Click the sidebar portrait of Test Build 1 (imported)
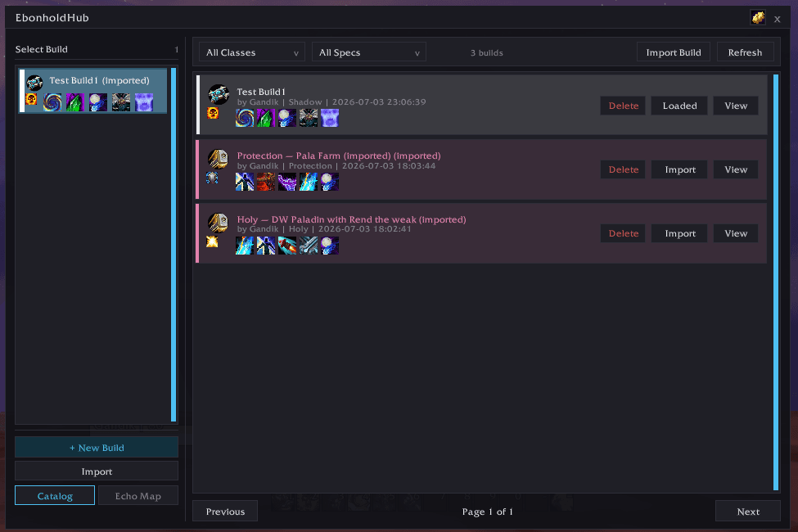Screen dimensions: 798x532 34,82
